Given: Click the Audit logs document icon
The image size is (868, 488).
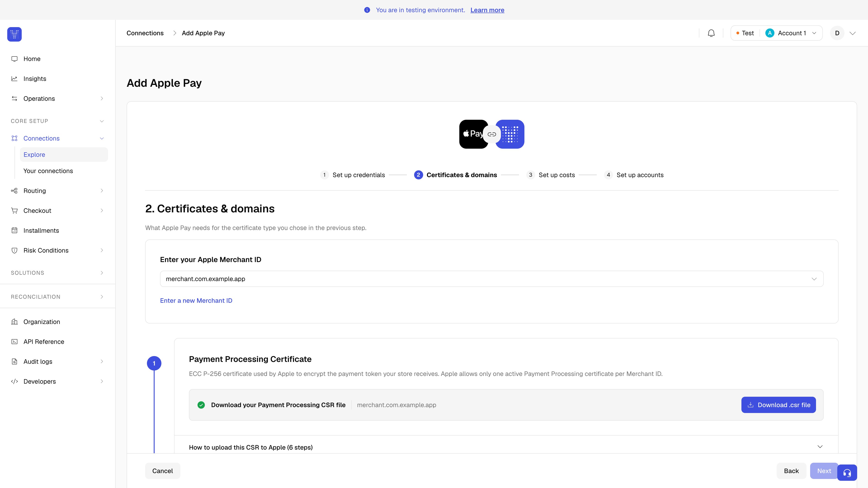Looking at the screenshot, I should (14, 362).
